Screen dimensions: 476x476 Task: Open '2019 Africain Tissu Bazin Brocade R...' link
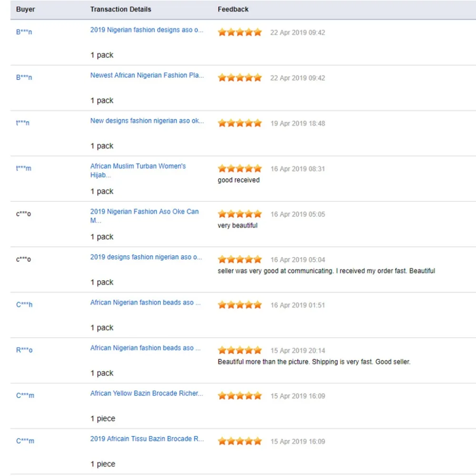(x=147, y=439)
